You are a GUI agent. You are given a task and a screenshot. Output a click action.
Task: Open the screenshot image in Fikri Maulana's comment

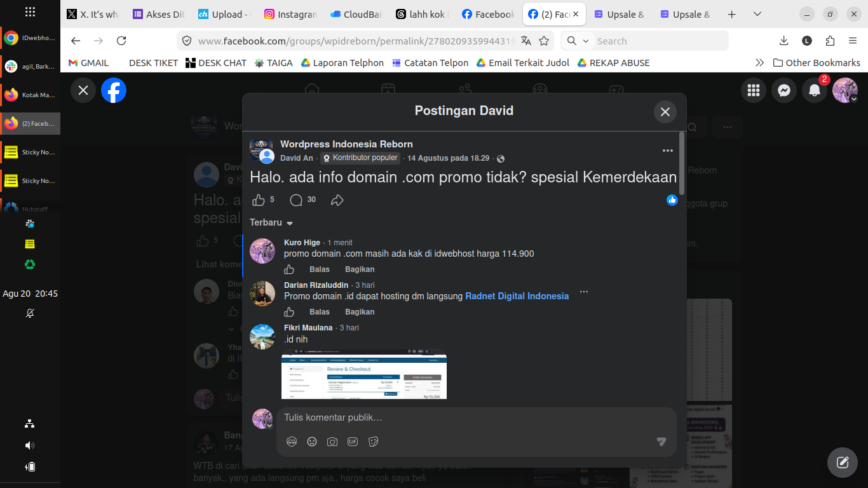click(x=364, y=374)
